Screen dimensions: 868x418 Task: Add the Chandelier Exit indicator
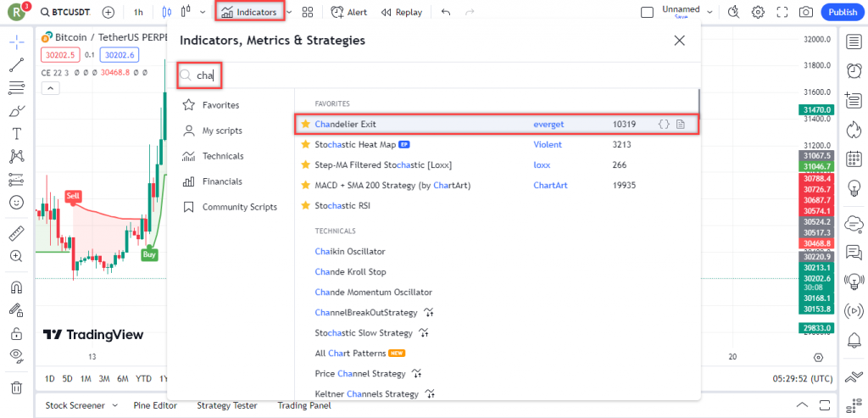click(x=496, y=125)
